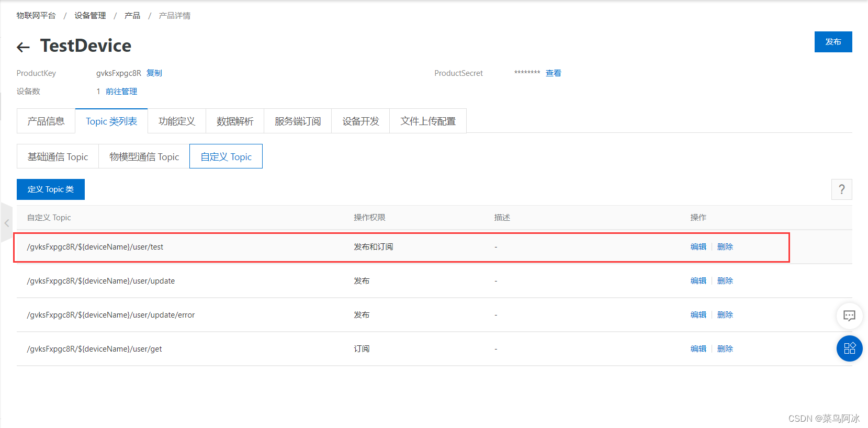Click the 自定义 Topic column header
This screenshot has width=868, height=428.
click(49, 218)
